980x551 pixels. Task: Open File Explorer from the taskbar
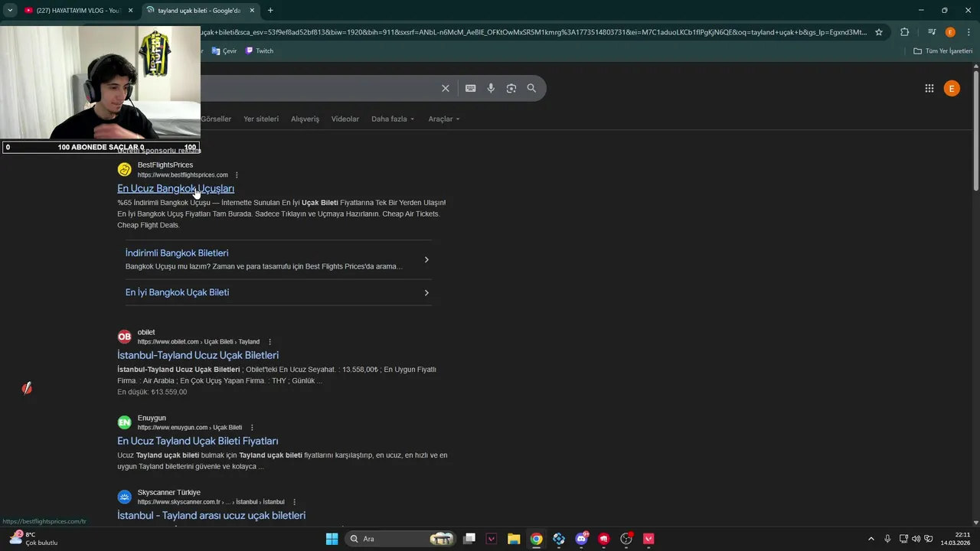point(514,539)
